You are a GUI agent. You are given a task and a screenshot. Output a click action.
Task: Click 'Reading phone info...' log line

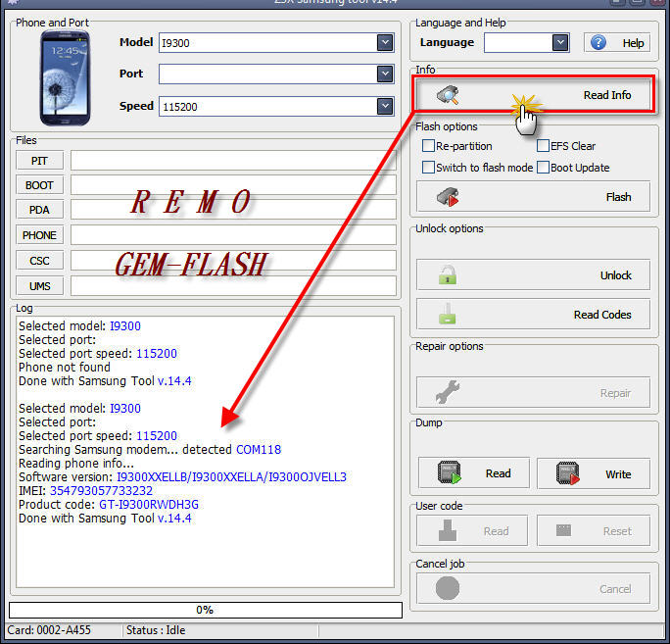(76, 463)
